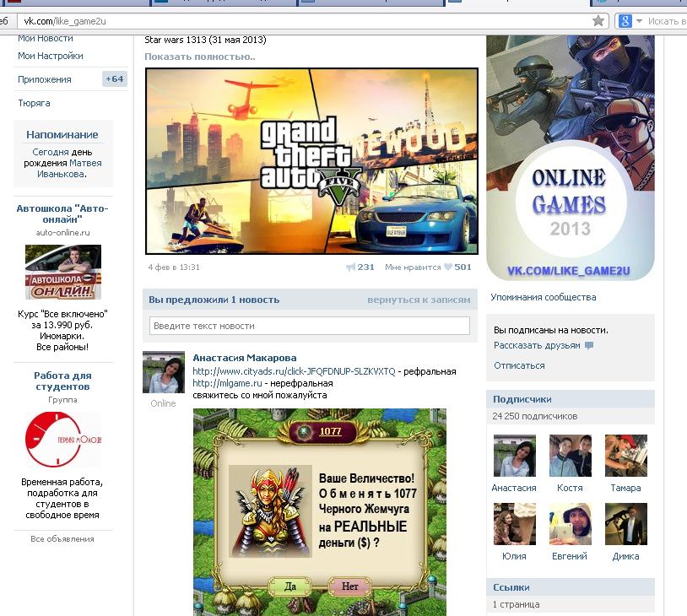Image resolution: width=687 pixels, height=616 pixels.
Task: Type news in Введите текст новости field
Action: click(x=310, y=326)
